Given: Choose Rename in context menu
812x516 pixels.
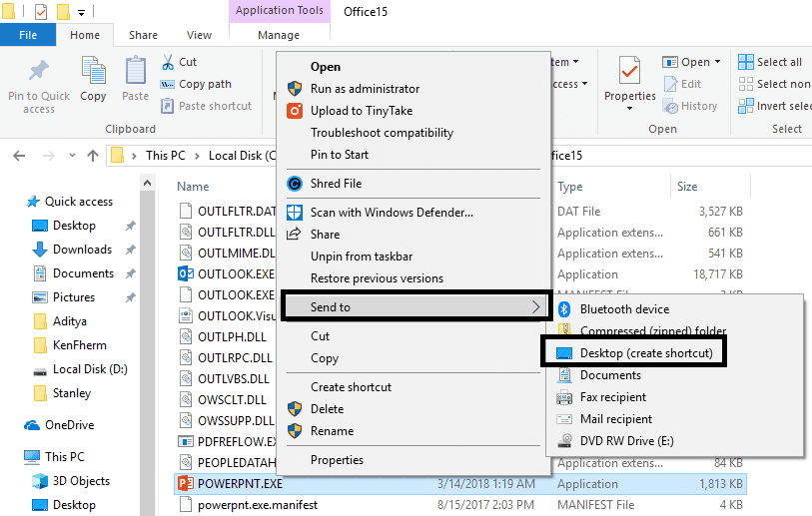Looking at the screenshot, I should [x=332, y=431].
